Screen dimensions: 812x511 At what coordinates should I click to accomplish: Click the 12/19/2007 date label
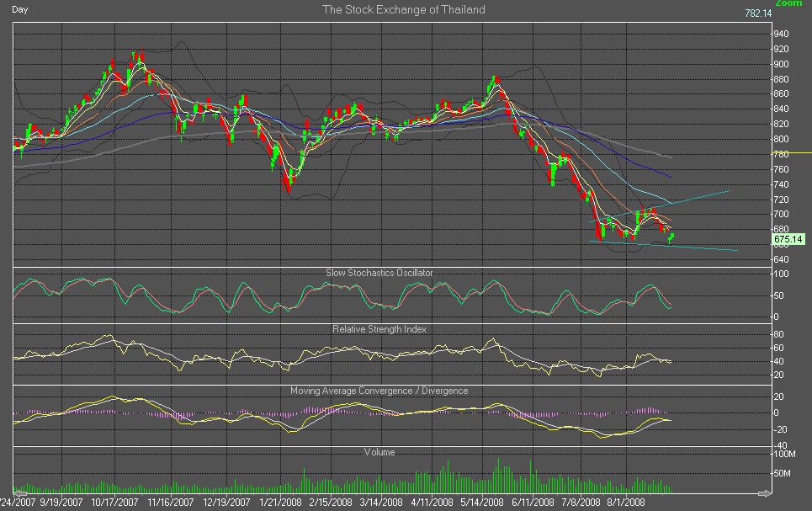(x=226, y=503)
